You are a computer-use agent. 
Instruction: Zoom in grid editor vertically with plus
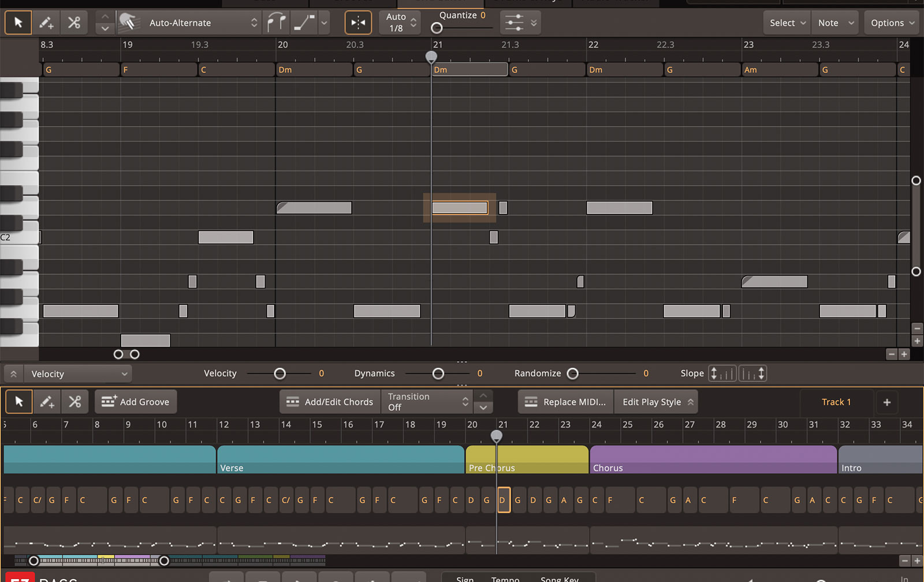coord(917,341)
